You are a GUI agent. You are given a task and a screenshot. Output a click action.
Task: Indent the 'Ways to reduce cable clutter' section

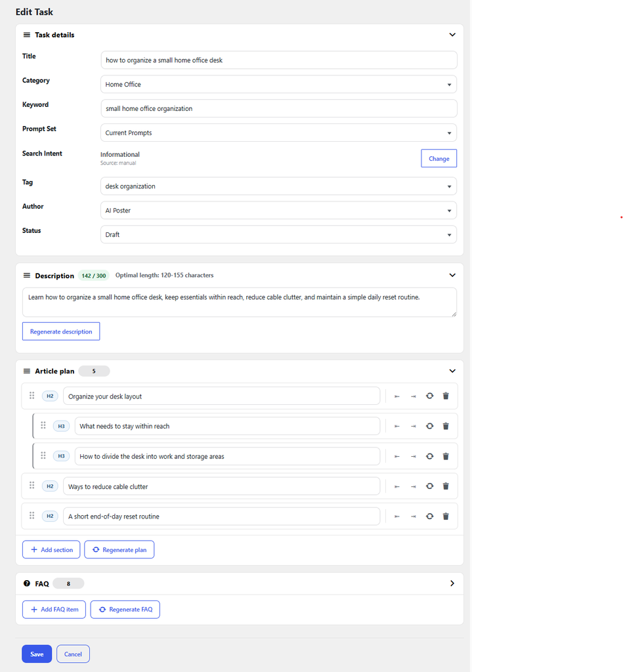pyautogui.click(x=413, y=486)
